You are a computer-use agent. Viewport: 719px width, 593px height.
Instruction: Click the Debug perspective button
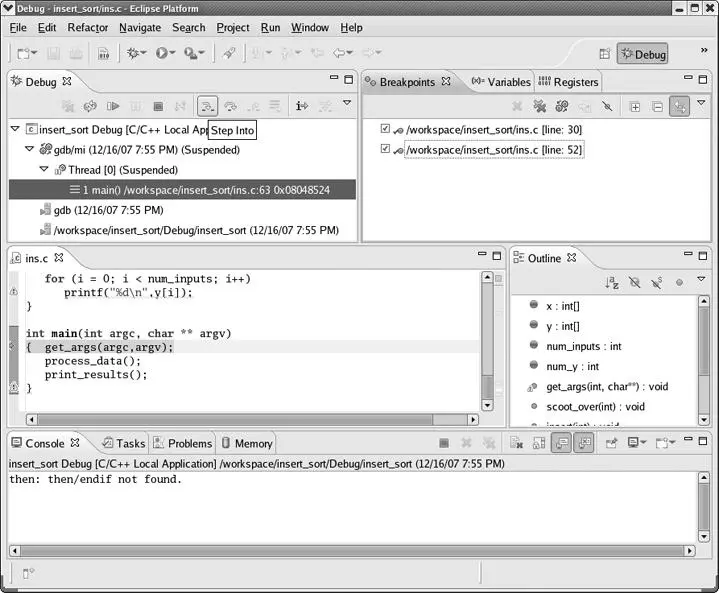coord(642,54)
